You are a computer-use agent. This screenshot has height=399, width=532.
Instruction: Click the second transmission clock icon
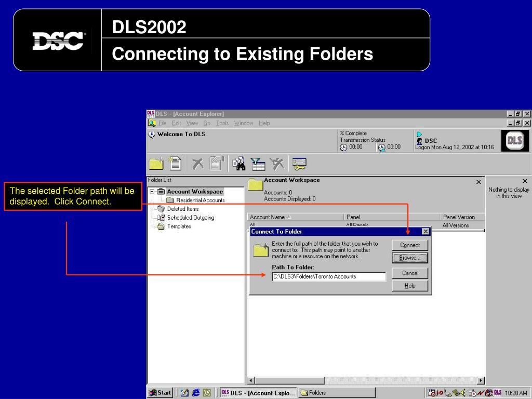(x=382, y=147)
